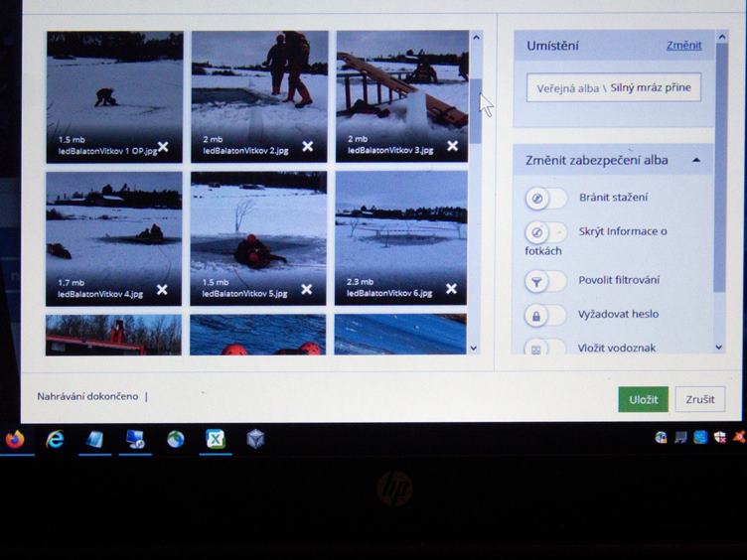Remove ledBalatonVitkov 3.jpg with its X
Image resolution: width=747 pixels, height=560 pixels.
(453, 146)
